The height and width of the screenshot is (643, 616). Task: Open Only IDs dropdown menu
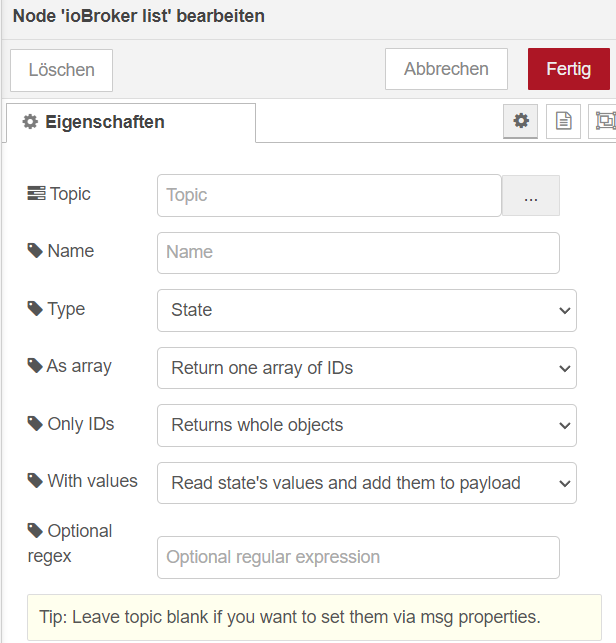[367, 425]
